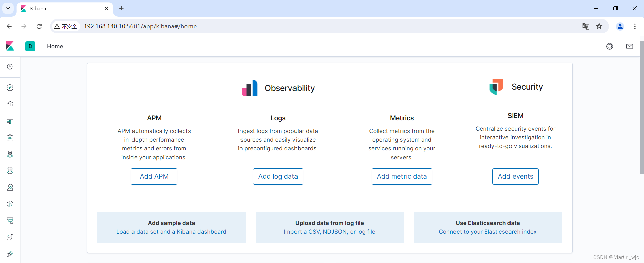The height and width of the screenshot is (263, 644).
Task: Open the tab search dropdown arrow
Action: 8,8
